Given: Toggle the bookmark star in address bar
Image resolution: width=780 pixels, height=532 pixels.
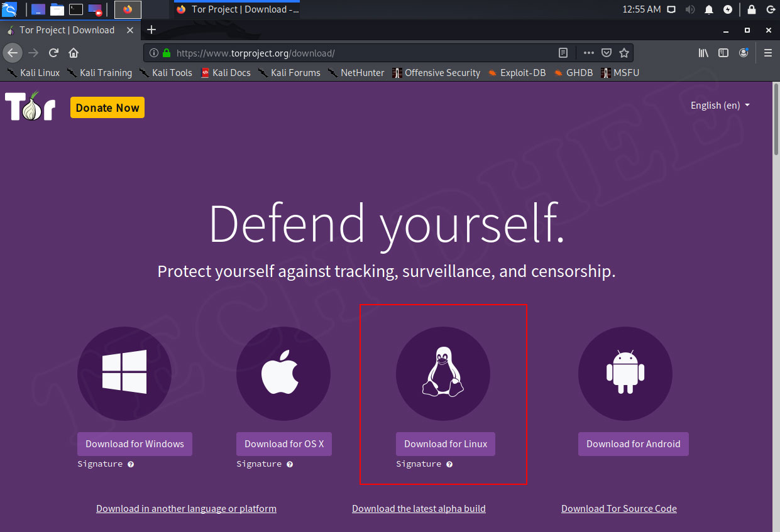Looking at the screenshot, I should 623,53.
